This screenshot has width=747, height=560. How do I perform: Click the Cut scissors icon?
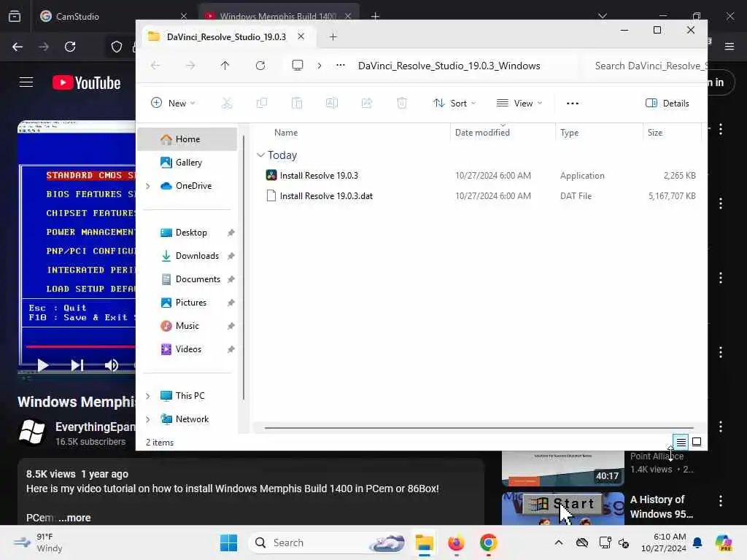point(227,103)
